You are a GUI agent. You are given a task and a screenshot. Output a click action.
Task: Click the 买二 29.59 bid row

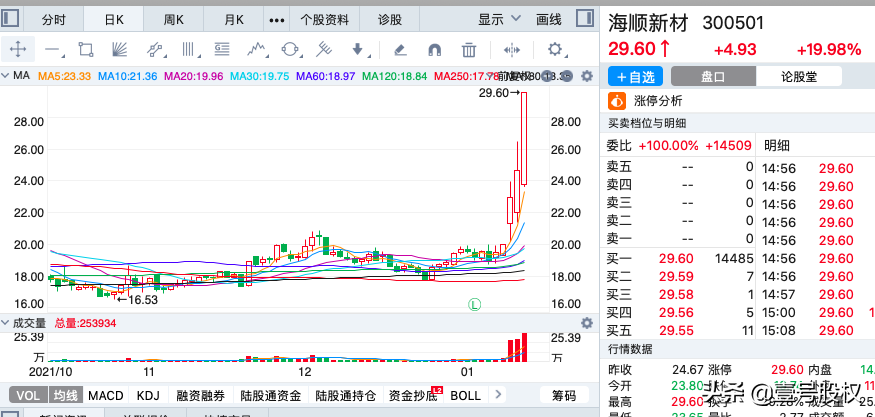(x=680, y=276)
